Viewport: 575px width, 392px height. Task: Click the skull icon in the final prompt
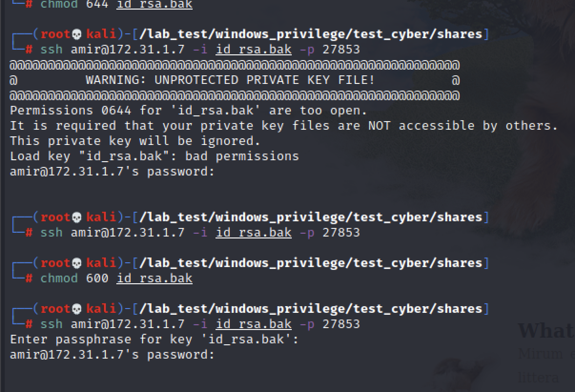[x=76, y=309]
